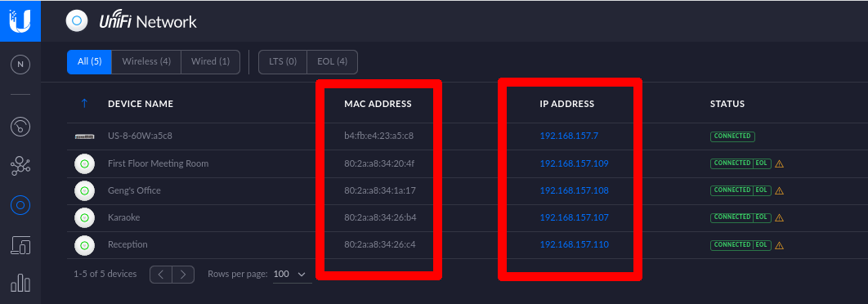Image resolution: width=868 pixels, height=304 pixels.
Task: Open the Topology map icon
Action: pyautogui.click(x=20, y=166)
